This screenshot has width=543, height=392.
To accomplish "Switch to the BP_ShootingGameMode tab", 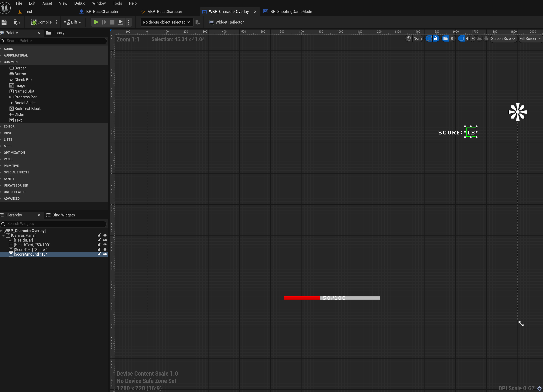I will click(x=291, y=12).
